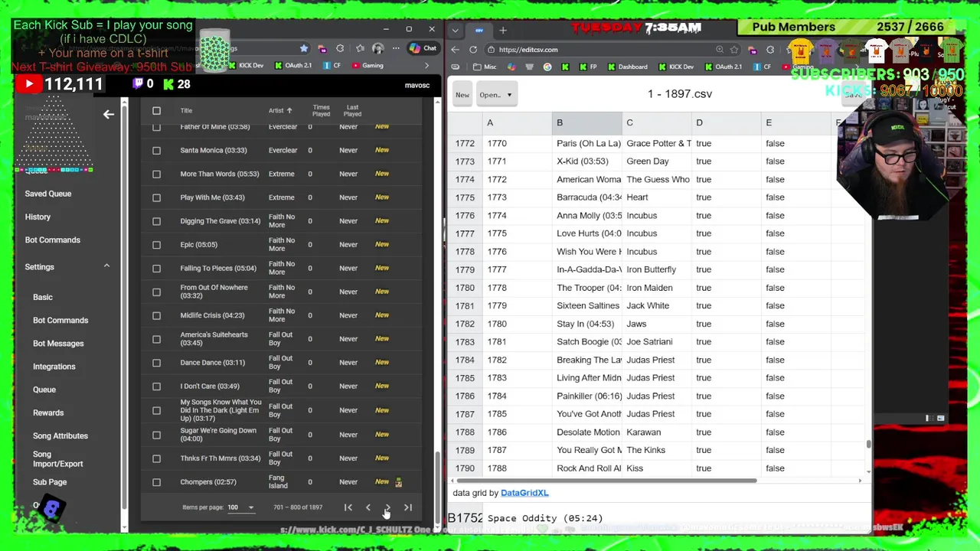The height and width of the screenshot is (551, 980).
Task: Check the Midlife Crisis (04:23) row
Action: (x=156, y=315)
